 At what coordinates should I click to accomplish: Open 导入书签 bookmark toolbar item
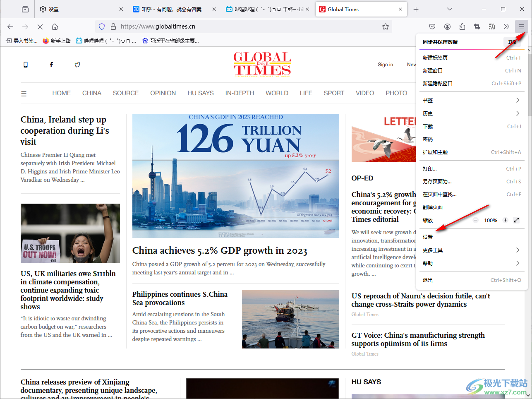(22, 41)
